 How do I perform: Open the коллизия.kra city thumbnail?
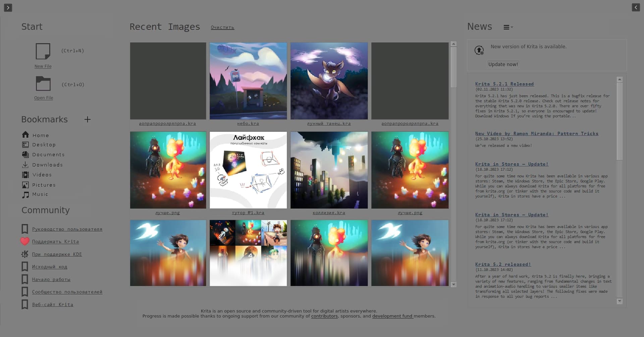(x=329, y=170)
